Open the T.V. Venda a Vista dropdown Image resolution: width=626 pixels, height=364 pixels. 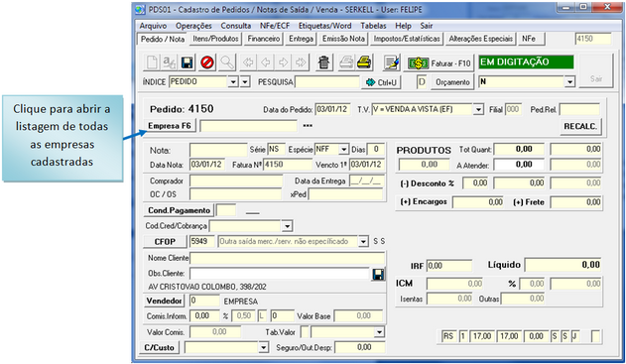coord(478,109)
